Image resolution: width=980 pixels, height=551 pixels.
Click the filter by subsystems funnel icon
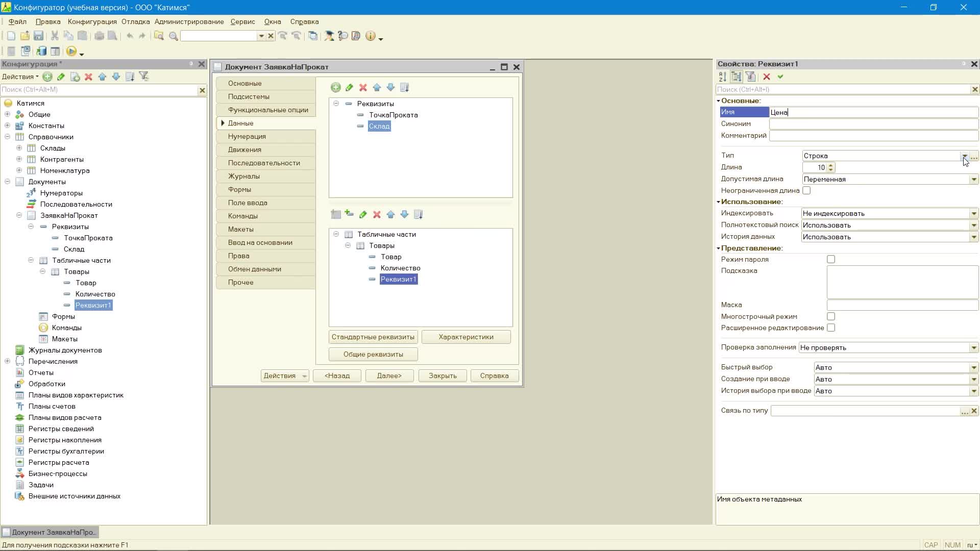[x=144, y=77]
